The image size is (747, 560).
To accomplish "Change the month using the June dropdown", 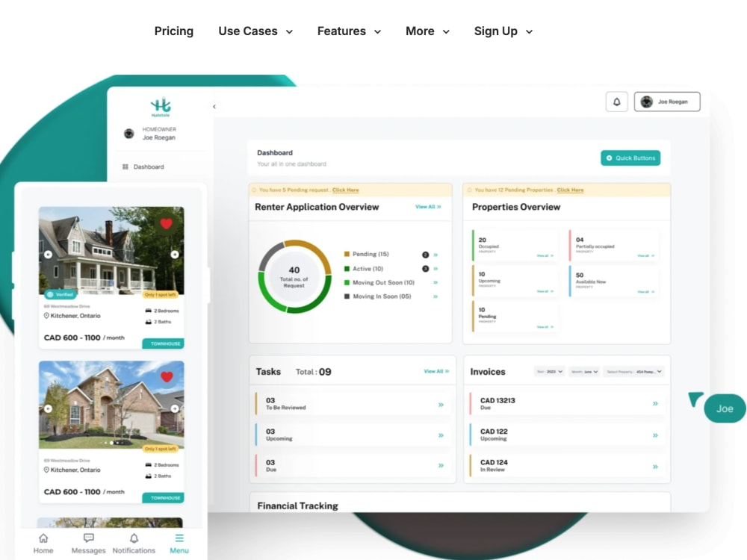I will (x=584, y=371).
